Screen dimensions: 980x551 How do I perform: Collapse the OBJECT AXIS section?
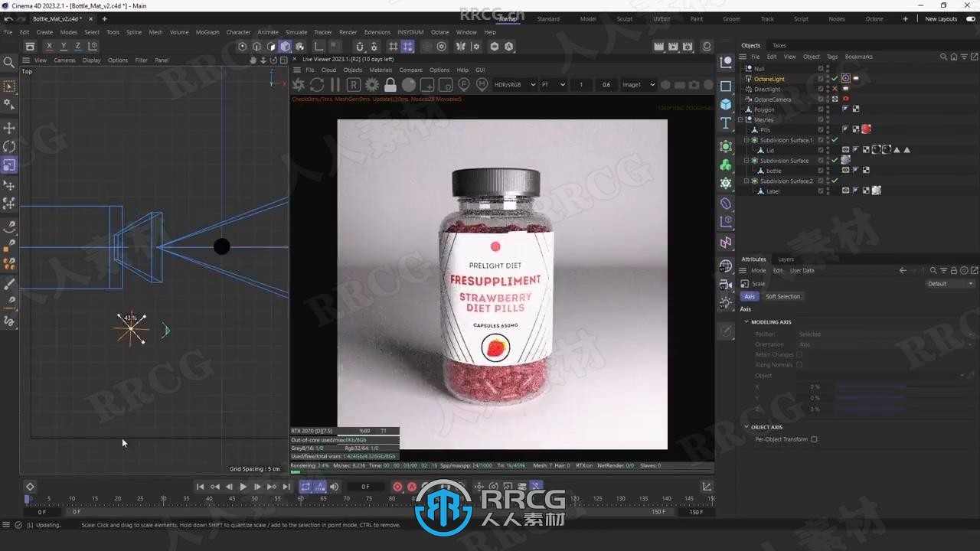pos(746,427)
